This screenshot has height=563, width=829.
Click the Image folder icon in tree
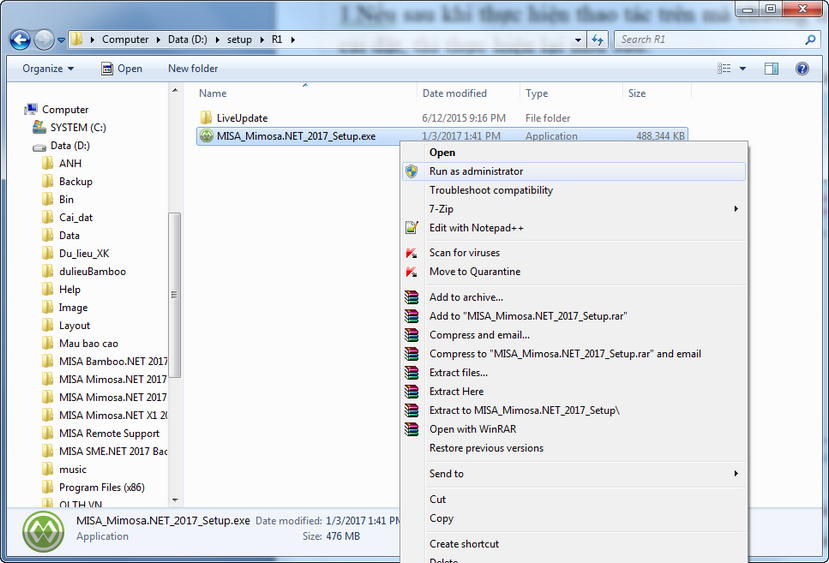click(x=48, y=307)
